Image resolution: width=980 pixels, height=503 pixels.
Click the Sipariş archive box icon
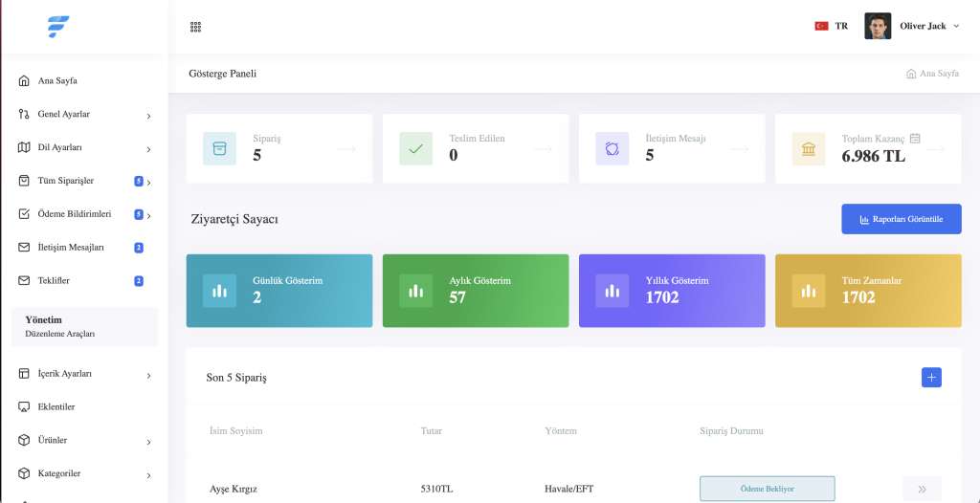pyautogui.click(x=219, y=149)
